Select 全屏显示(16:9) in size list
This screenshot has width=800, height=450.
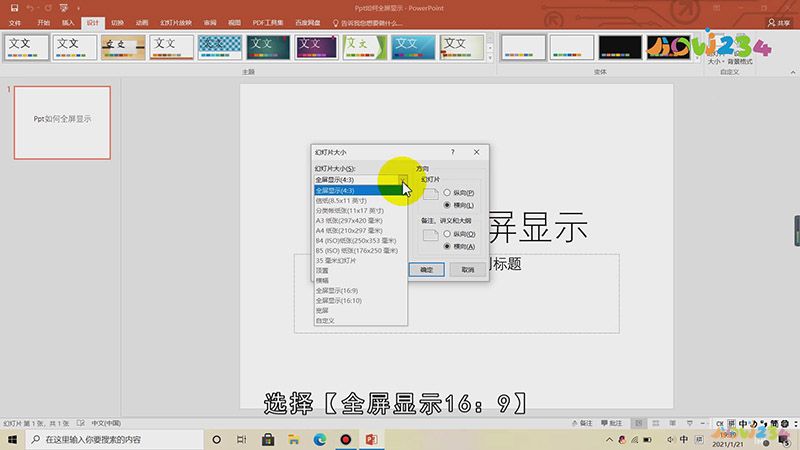click(x=360, y=290)
